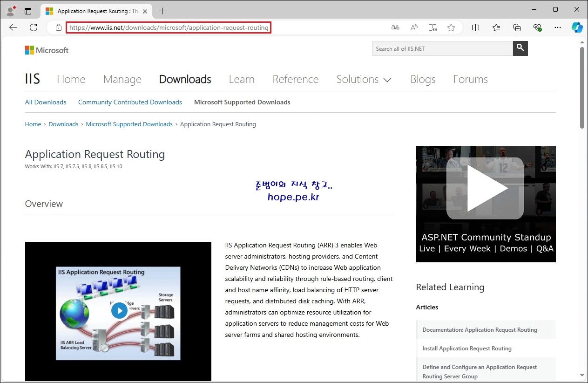Close the Application Request Routing tab
The height and width of the screenshot is (383, 588).
tap(146, 11)
